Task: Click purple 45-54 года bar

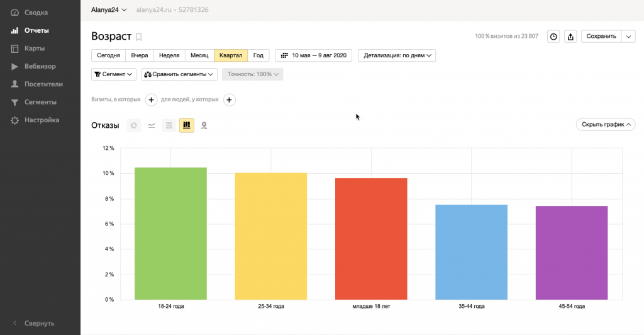Action: pyautogui.click(x=572, y=253)
